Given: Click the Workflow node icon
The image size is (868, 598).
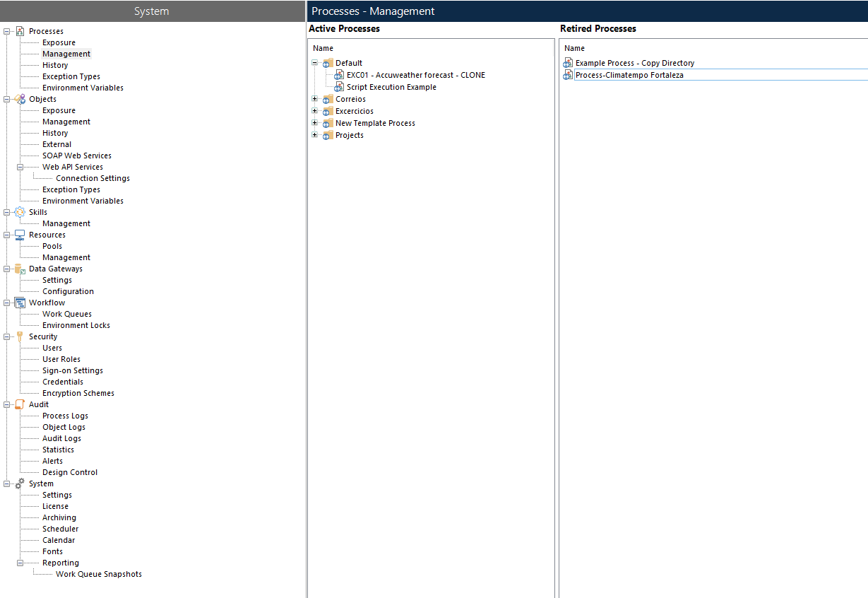Looking at the screenshot, I should [x=20, y=303].
